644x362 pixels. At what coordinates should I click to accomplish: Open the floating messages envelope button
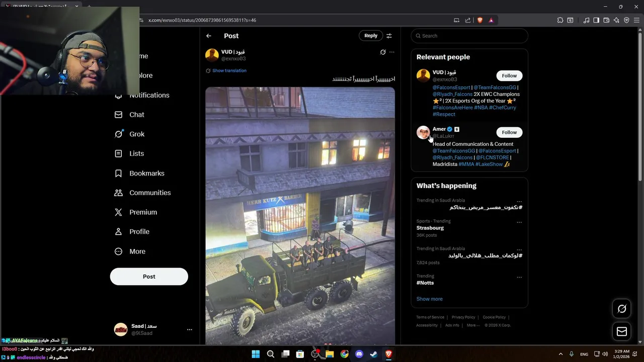(x=622, y=331)
